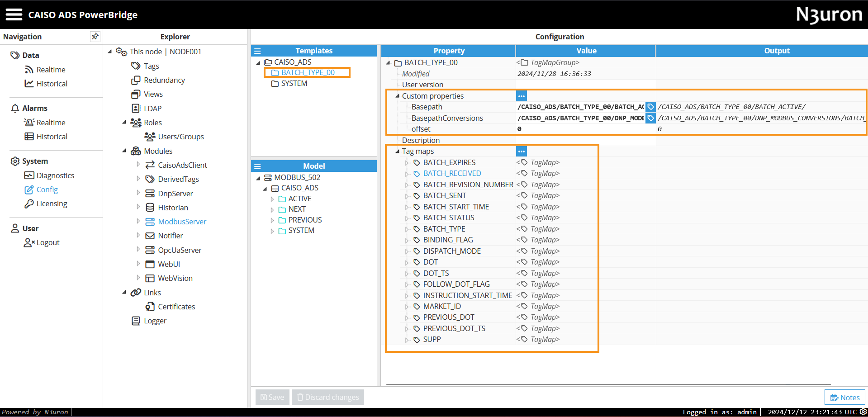Open System Diagnostics page
This screenshot has width=868, height=417.
[49, 175]
